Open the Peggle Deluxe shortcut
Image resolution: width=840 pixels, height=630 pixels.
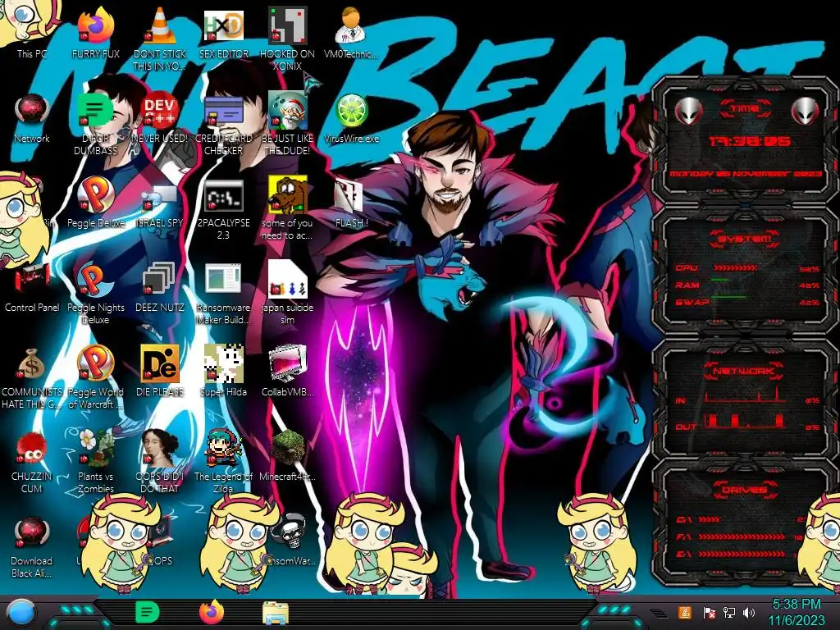click(x=96, y=203)
